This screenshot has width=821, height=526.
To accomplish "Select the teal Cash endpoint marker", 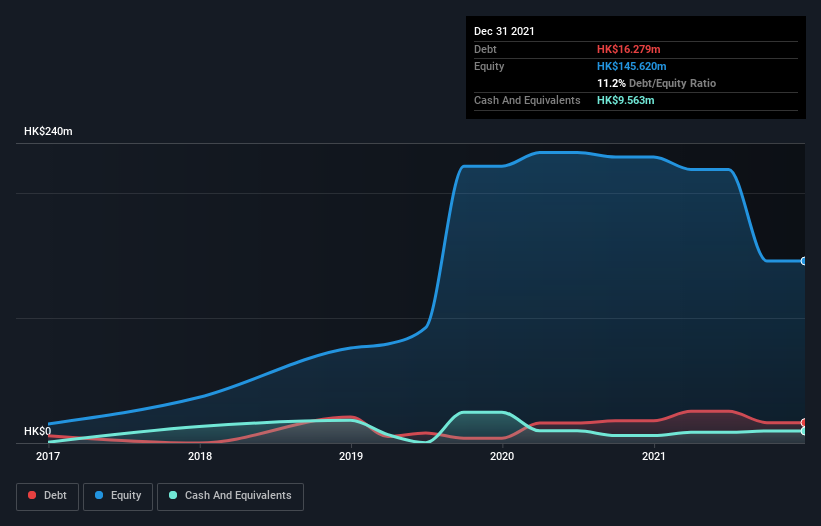I will click(804, 431).
